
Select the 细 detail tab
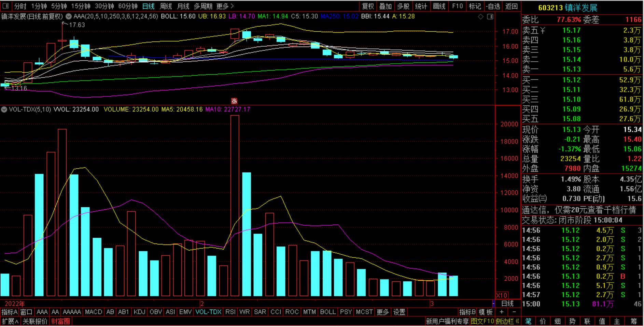point(558,321)
